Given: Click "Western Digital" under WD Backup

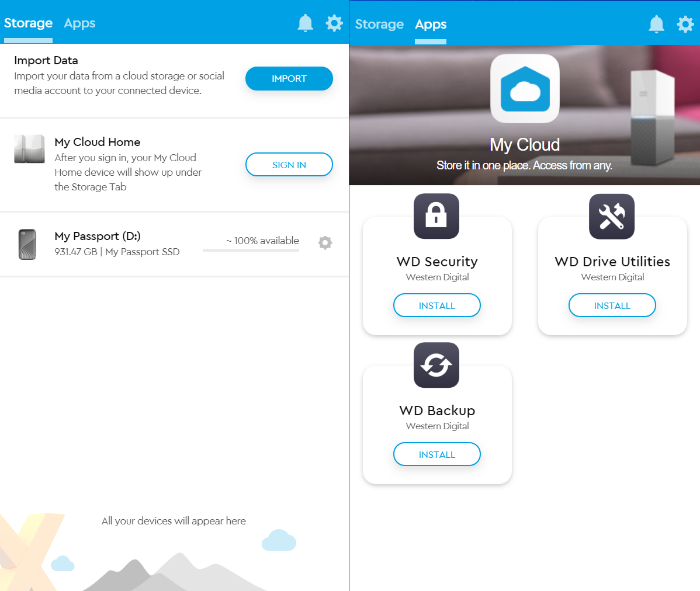Looking at the screenshot, I should point(437,426).
